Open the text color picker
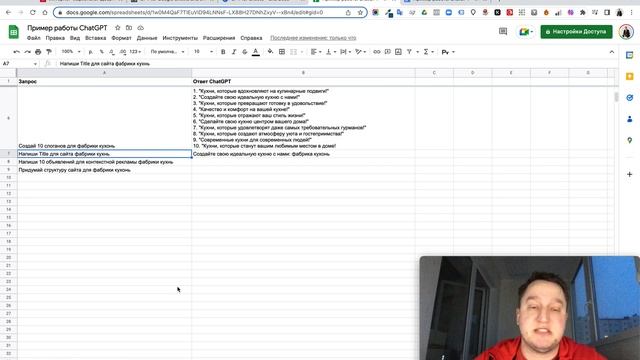640x360 pixels. coord(256,52)
